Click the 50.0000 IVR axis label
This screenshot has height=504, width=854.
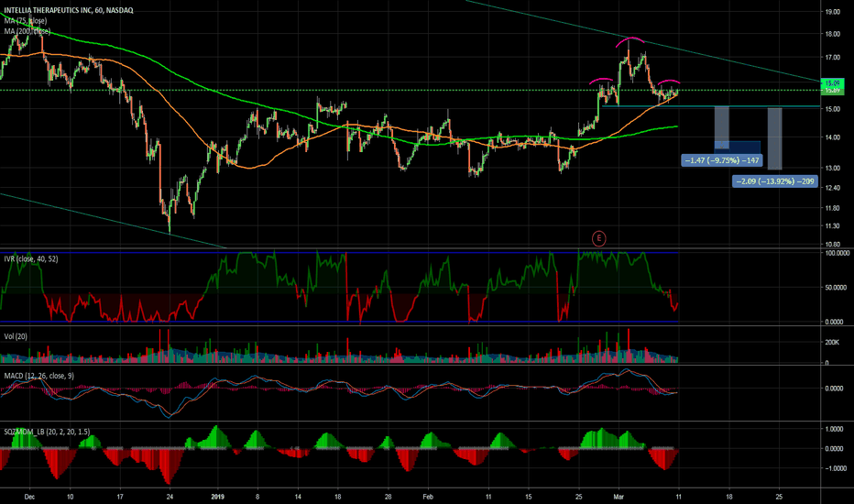(x=838, y=287)
